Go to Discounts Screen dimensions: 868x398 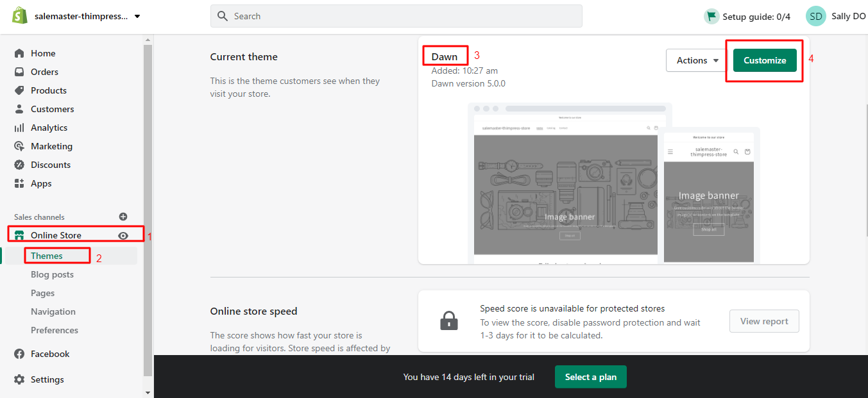tap(49, 164)
